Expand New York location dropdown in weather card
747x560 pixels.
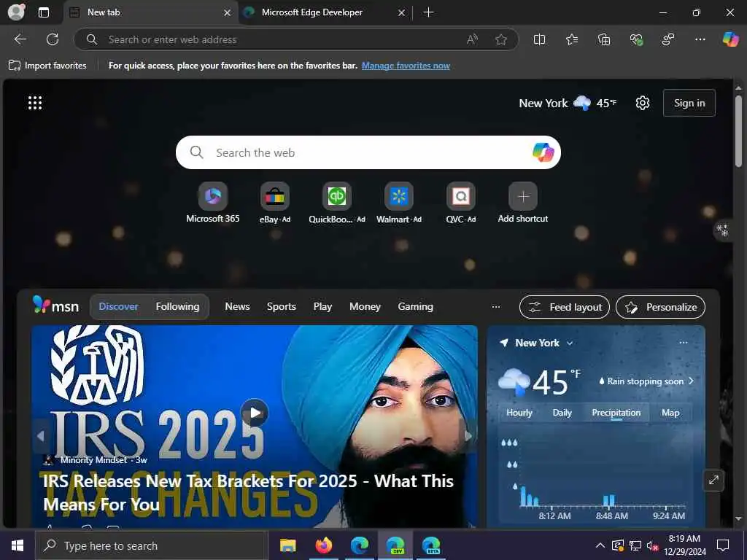(x=569, y=343)
